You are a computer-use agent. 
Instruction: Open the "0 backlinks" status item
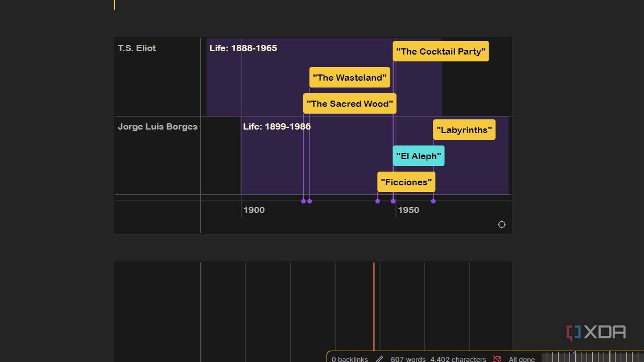349,359
